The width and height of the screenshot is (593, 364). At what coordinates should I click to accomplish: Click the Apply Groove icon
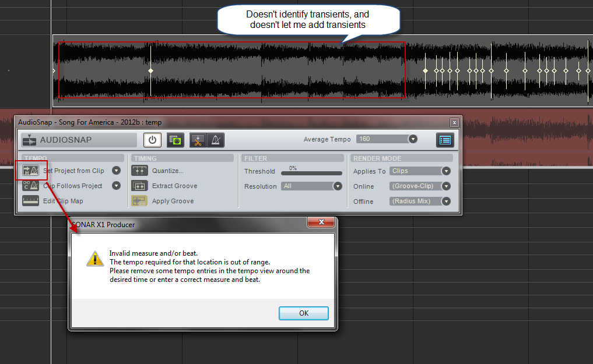coord(139,201)
